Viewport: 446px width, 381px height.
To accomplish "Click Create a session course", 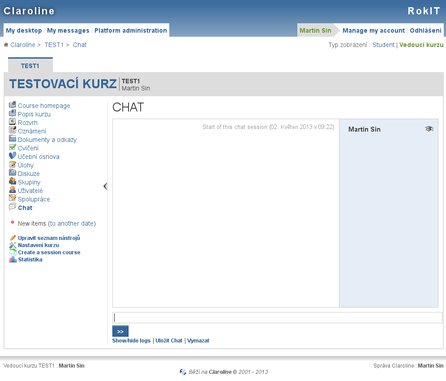I will (49, 252).
